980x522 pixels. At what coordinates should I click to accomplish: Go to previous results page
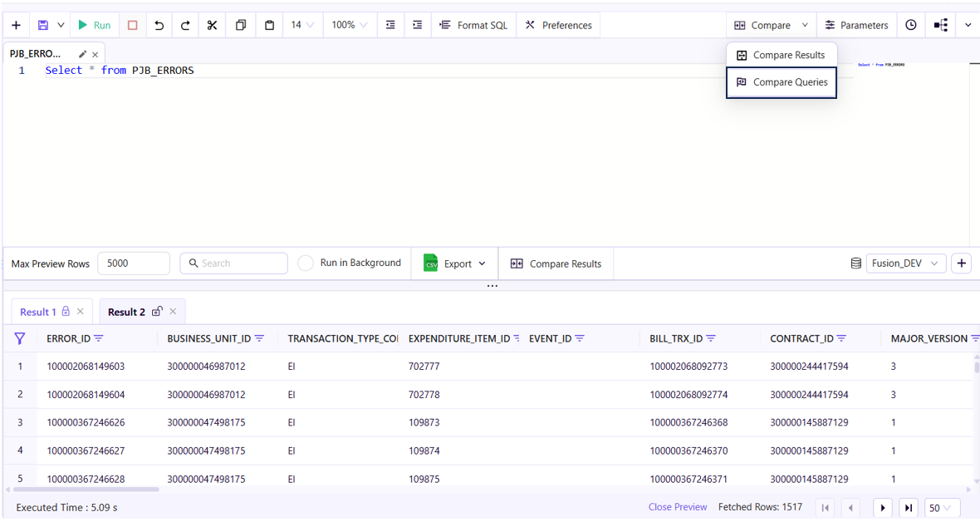click(850, 508)
